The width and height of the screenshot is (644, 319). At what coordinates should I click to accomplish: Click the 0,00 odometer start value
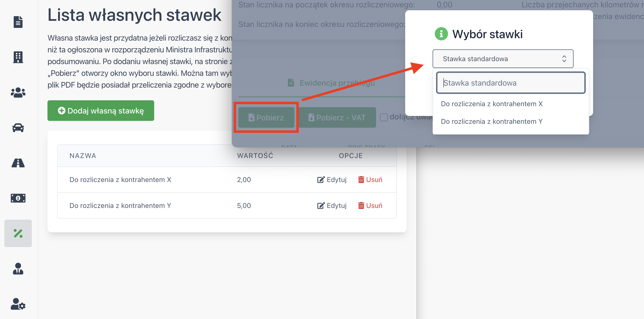444,4
